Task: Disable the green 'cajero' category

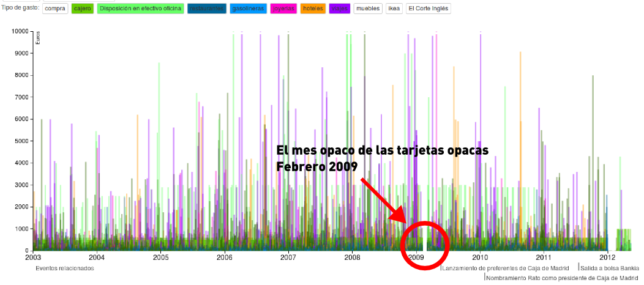Action: point(82,9)
